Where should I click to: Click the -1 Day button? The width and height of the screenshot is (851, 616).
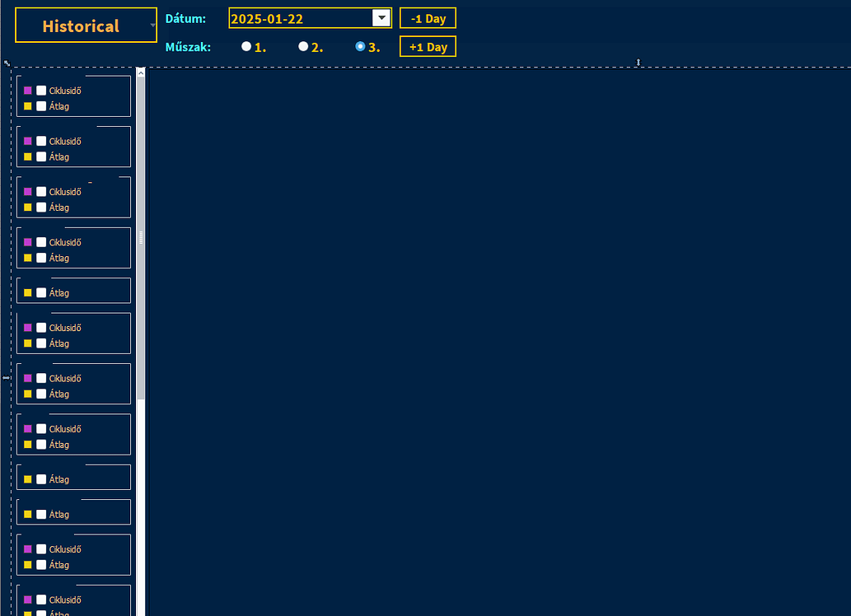point(427,17)
